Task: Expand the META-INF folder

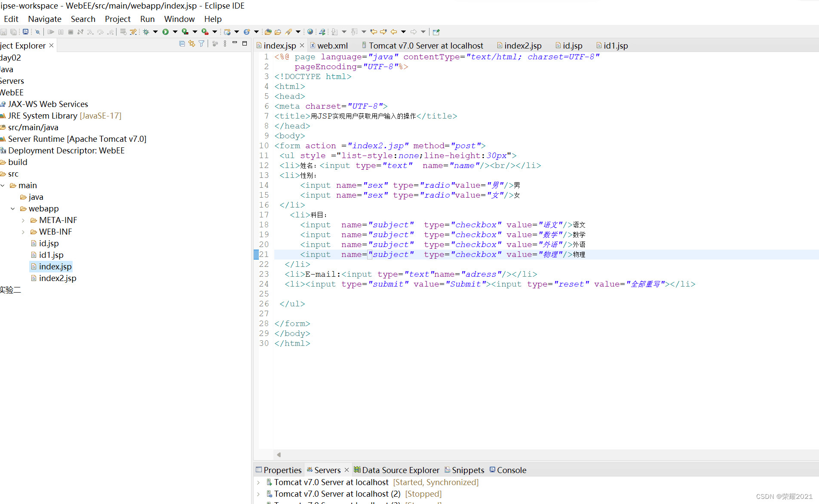Action: point(23,220)
